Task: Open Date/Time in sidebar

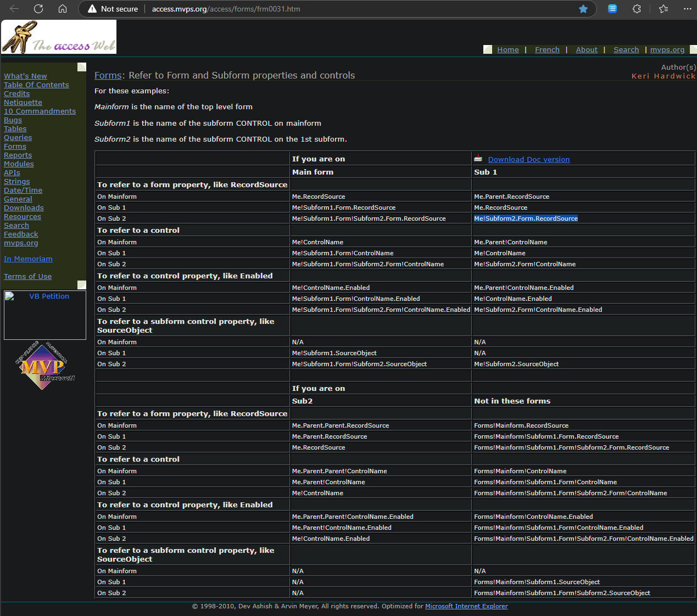Action: 23,190
